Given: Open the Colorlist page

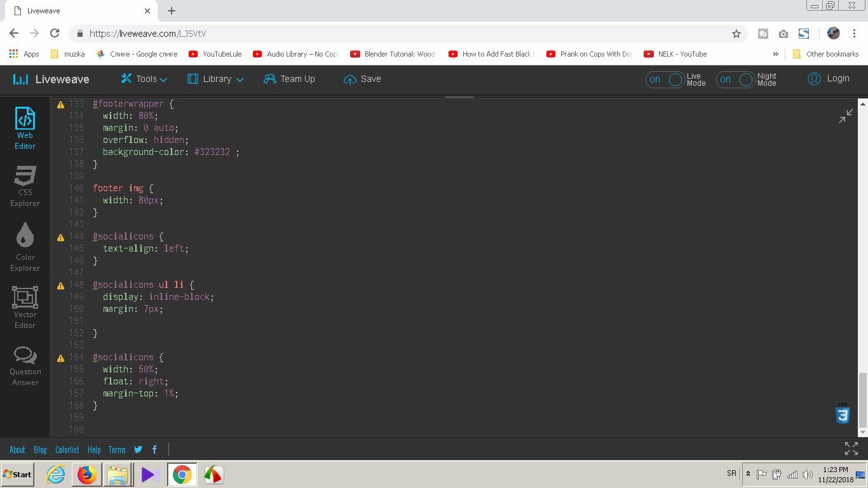Looking at the screenshot, I should point(67,449).
